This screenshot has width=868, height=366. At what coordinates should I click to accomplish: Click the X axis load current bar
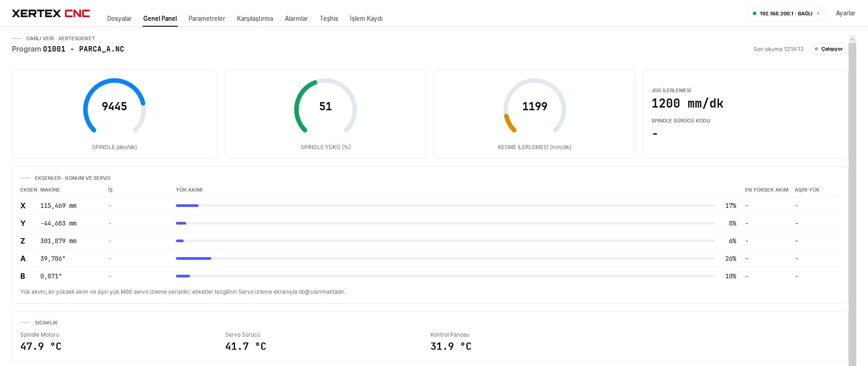click(445, 206)
